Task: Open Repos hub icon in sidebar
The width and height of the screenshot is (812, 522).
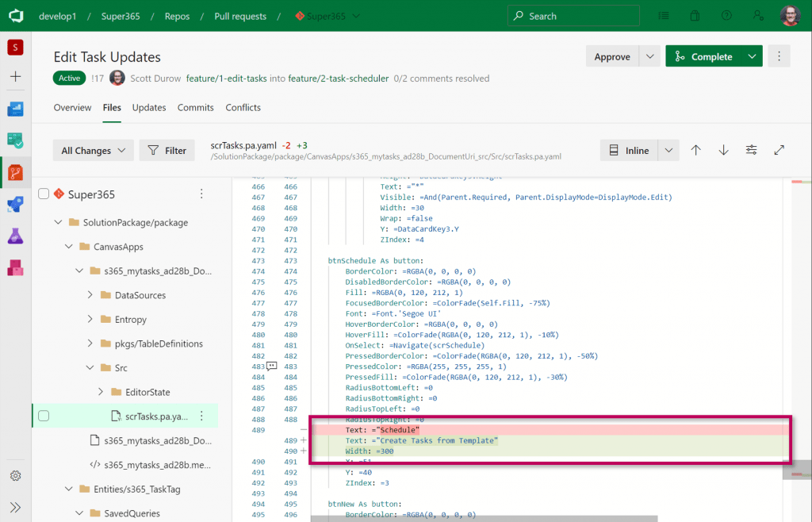Action: click(x=16, y=172)
